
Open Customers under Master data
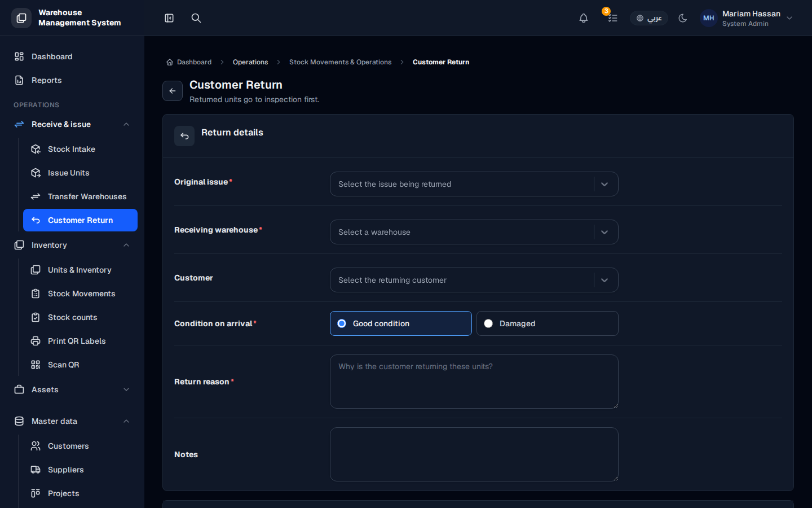click(x=80, y=446)
